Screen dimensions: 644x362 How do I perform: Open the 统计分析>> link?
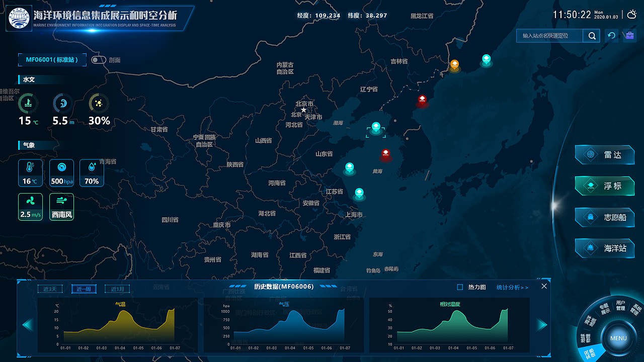[512, 287]
